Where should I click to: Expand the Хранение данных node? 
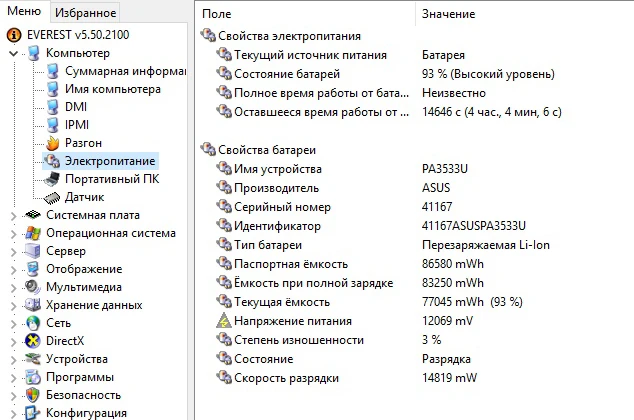pos(13,306)
